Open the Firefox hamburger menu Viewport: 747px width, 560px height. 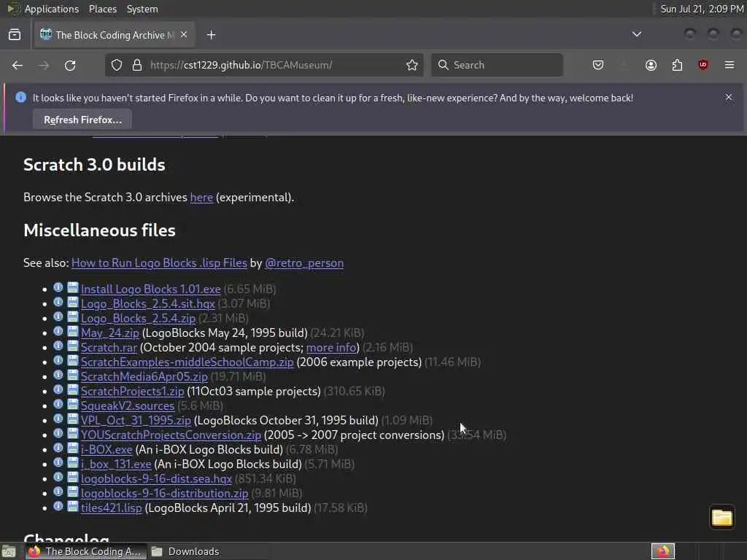(729, 65)
